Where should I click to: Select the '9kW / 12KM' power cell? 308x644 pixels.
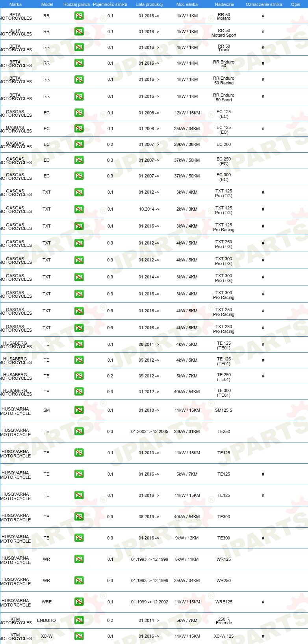pyautogui.click(x=187, y=538)
